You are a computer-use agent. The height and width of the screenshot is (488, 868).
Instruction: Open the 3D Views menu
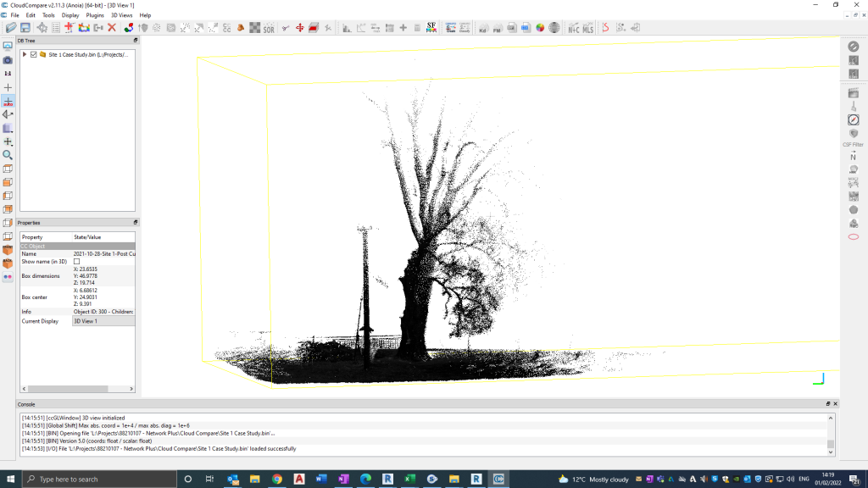pos(121,15)
